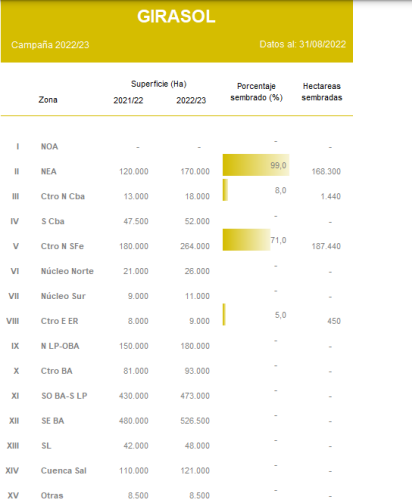Click the Ctro E ER 5,0 bar
Screen dimensions: 412x504
tap(224, 314)
